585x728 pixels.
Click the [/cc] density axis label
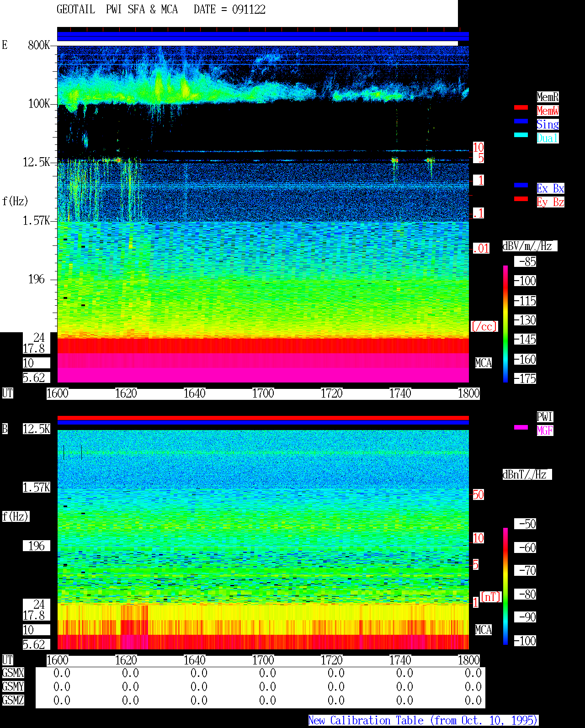point(484,327)
